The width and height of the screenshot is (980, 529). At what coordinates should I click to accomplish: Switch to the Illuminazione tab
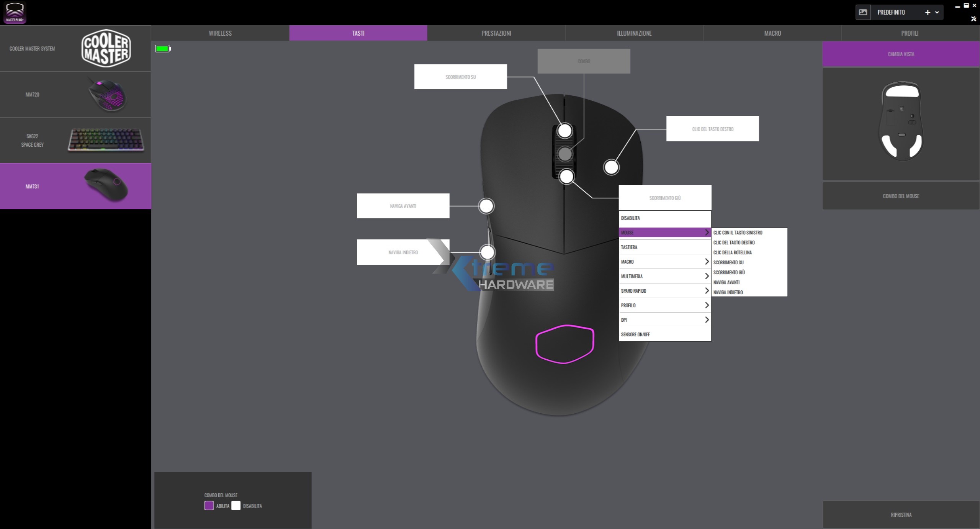pyautogui.click(x=634, y=33)
